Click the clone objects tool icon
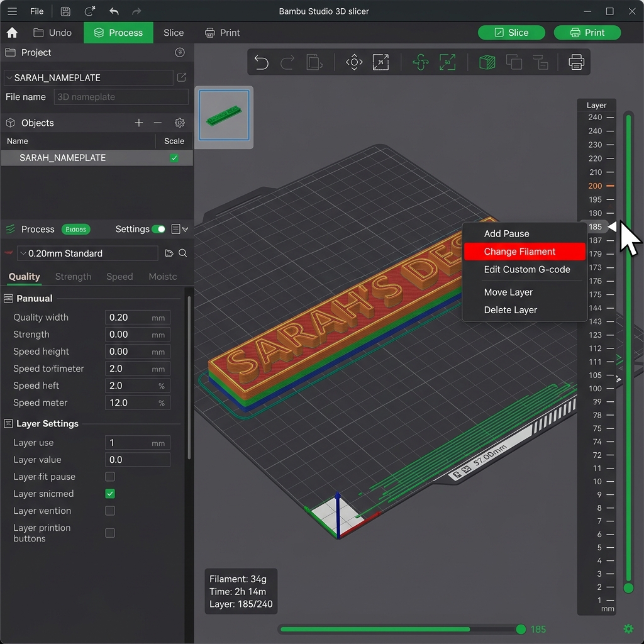This screenshot has height=644, width=644. point(514,62)
